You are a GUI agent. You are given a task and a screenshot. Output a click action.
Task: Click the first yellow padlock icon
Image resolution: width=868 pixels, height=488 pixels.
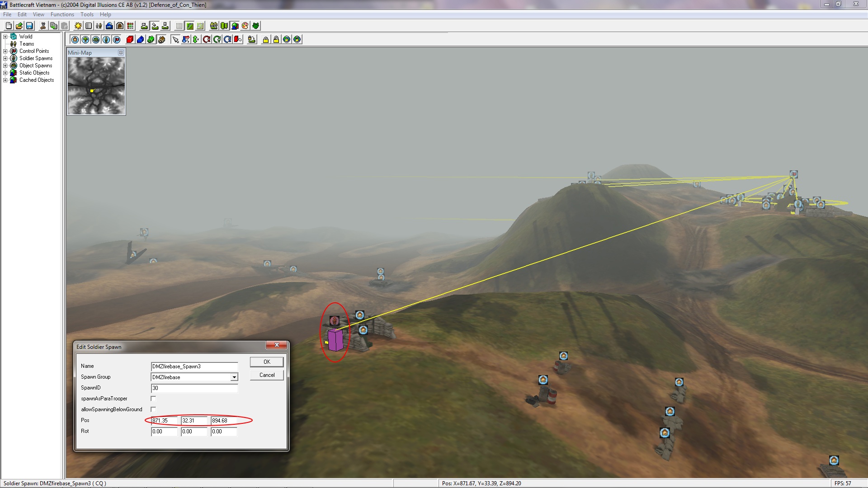(x=266, y=39)
